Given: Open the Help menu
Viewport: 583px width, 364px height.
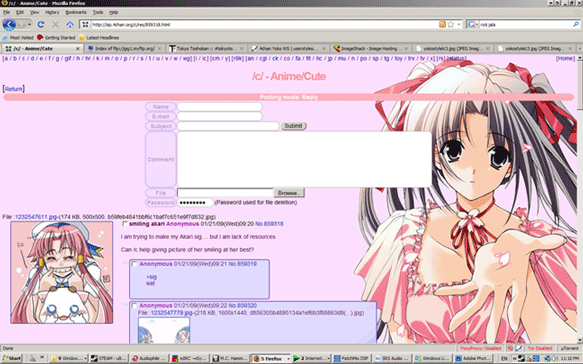Looking at the screenshot, I should coord(113,12).
